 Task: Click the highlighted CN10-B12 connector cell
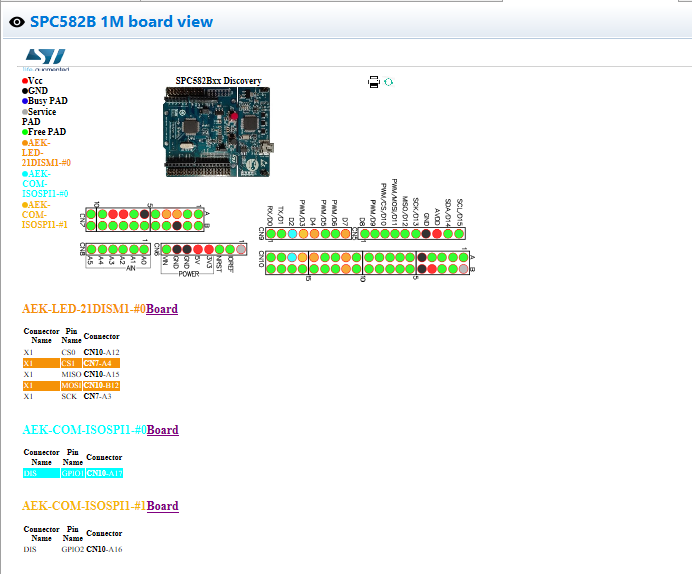[102, 385]
